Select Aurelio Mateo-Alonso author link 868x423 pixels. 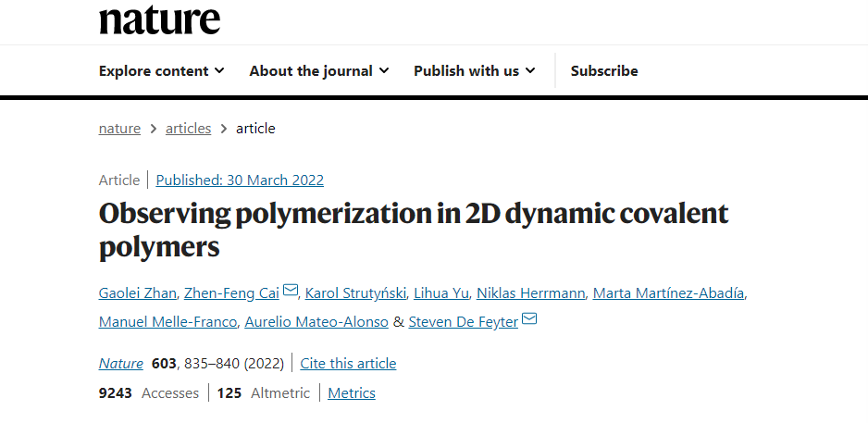[316, 322]
